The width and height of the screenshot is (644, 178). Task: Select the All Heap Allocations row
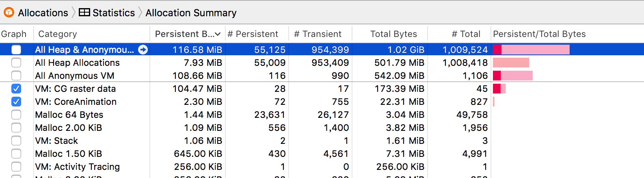pos(322,63)
